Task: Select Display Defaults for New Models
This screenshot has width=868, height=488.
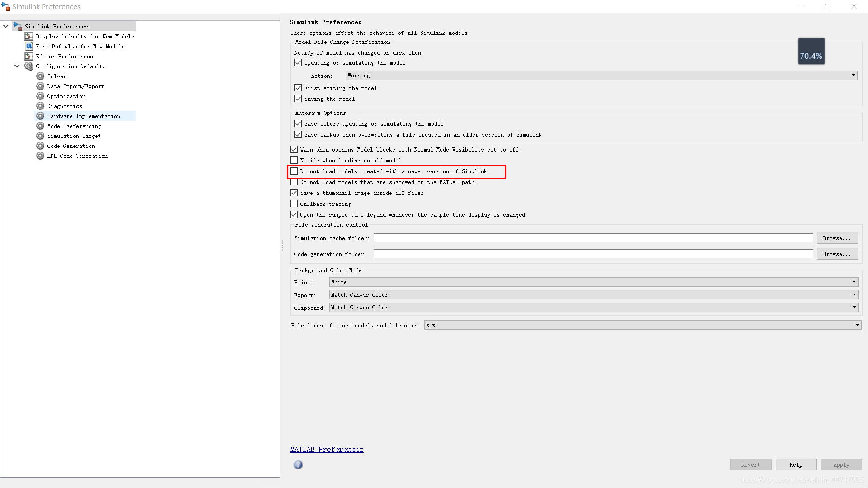Action: pos(85,37)
